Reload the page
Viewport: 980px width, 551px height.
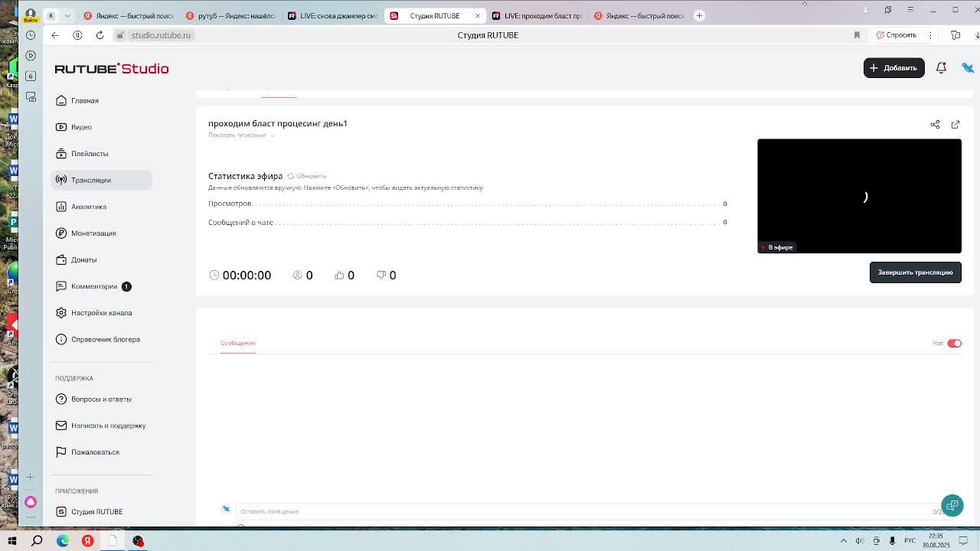[100, 35]
